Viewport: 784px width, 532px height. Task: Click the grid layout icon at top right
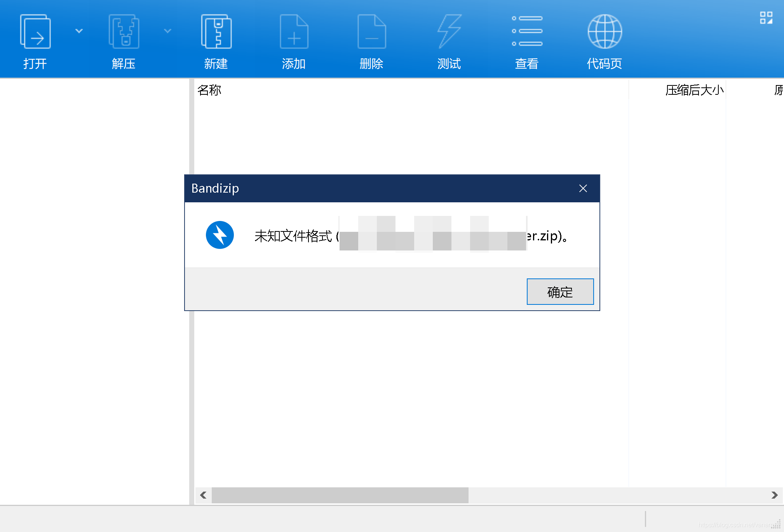(x=766, y=18)
